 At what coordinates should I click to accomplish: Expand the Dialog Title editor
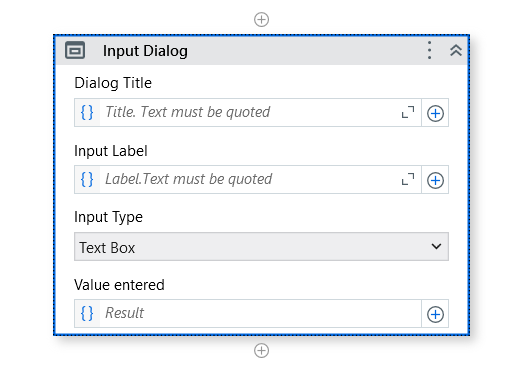pos(408,112)
